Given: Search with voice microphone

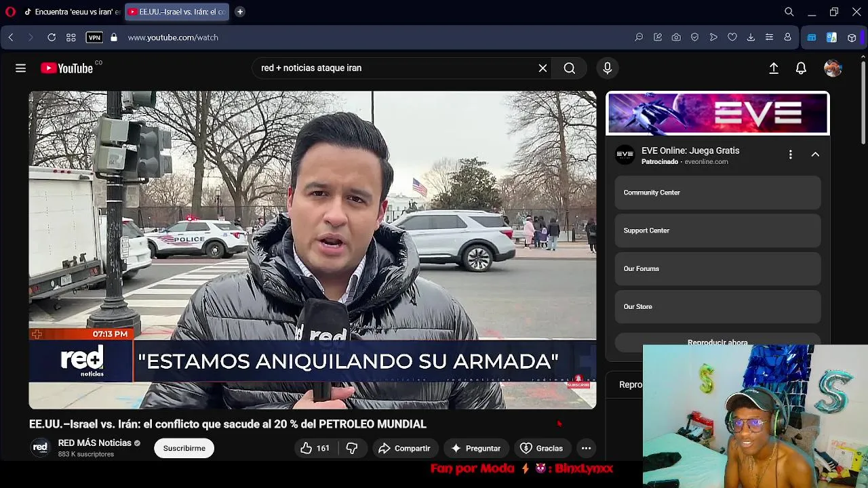Looking at the screenshot, I should coord(608,68).
